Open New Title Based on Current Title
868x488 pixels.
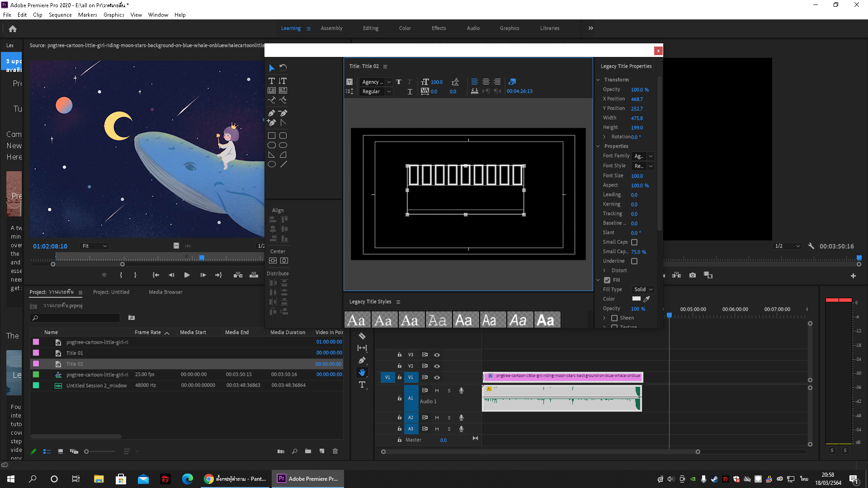[x=349, y=82]
